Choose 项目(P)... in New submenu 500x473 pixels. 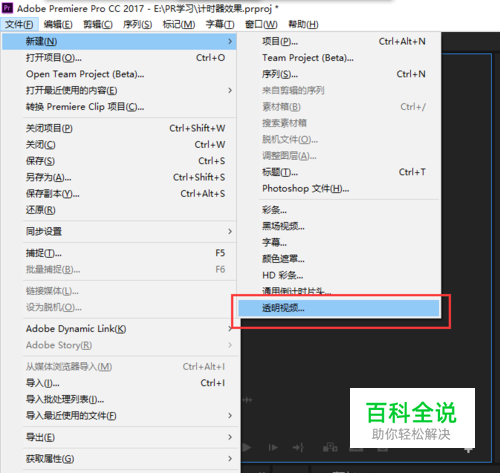339,41
